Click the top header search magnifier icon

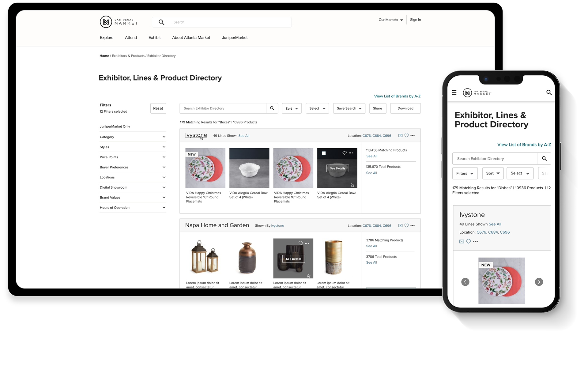161,22
